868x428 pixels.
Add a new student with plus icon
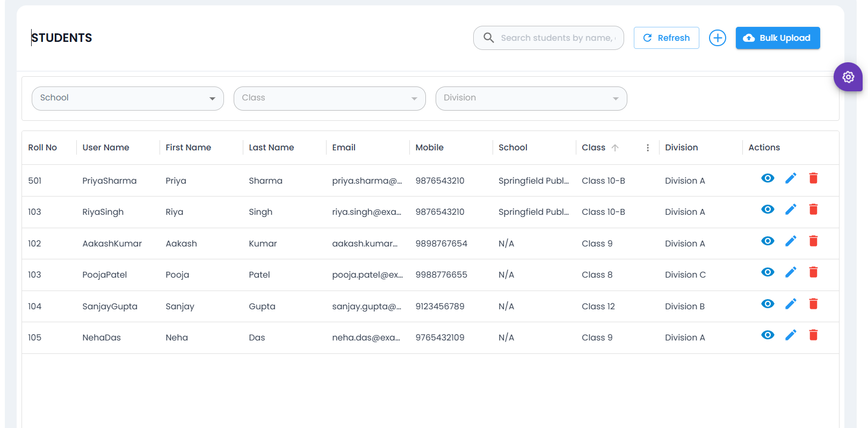pos(718,38)
